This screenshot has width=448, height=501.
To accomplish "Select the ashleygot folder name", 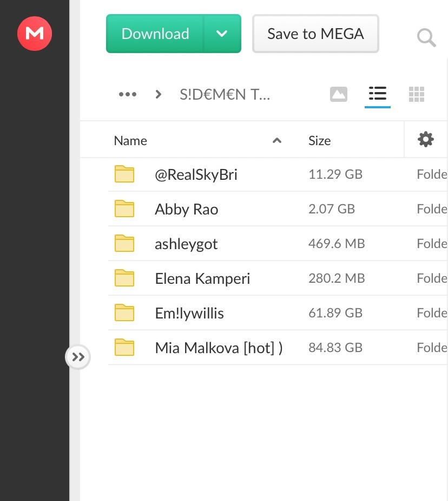I will tap(186, 244).
